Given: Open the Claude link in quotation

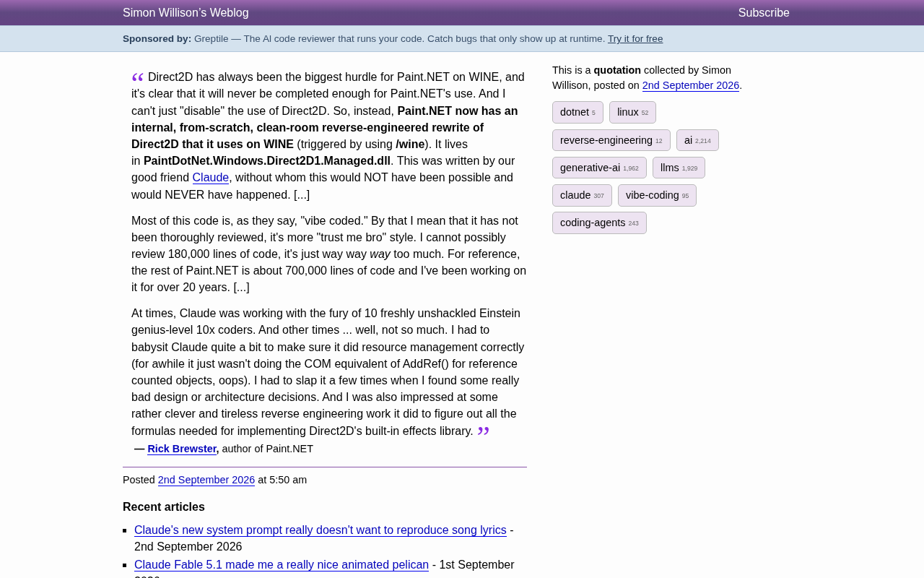Looking at the screenshot, I should 211,177.
